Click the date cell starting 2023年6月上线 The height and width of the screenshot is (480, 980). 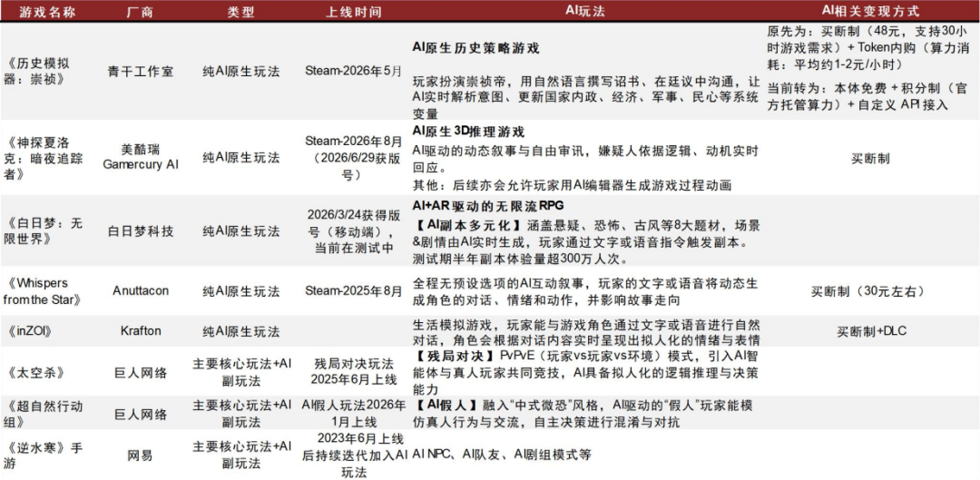pos(354,455)
